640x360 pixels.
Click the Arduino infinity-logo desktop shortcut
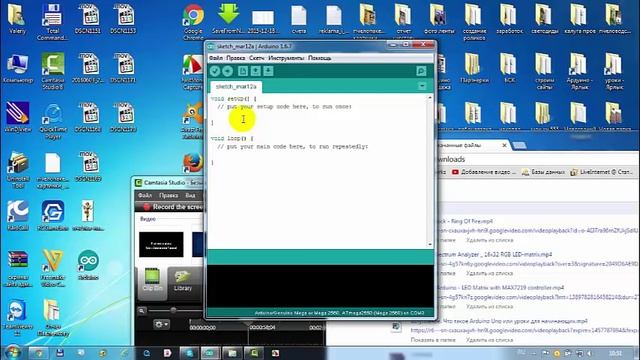click(88, 265)
